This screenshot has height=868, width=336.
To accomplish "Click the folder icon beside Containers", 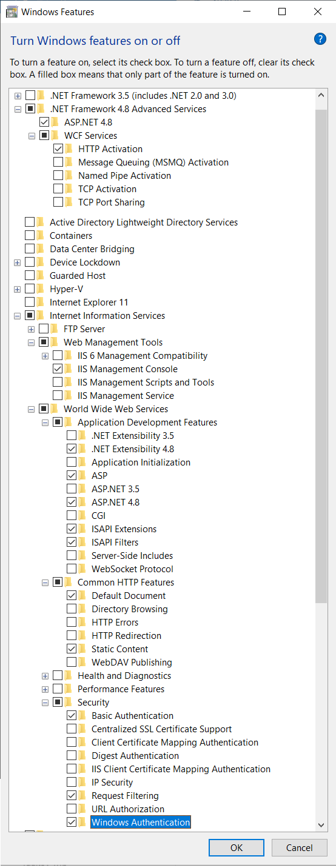I will [x=41, y=236].
